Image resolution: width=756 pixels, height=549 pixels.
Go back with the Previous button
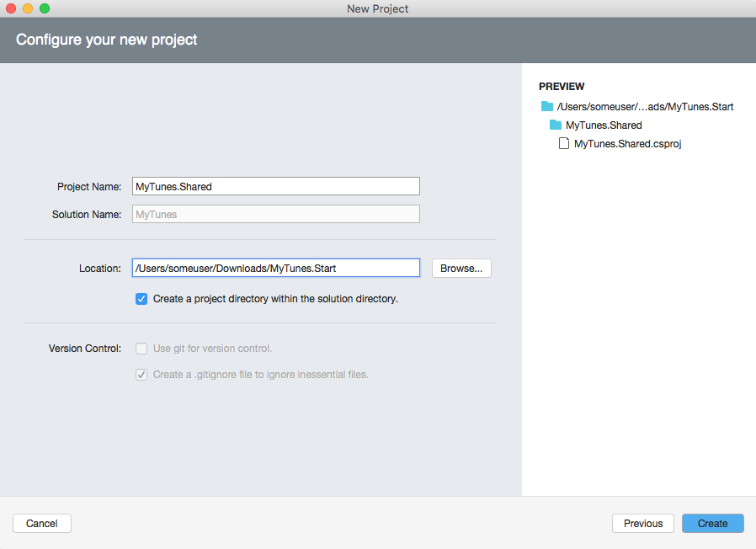coord(643,524)
